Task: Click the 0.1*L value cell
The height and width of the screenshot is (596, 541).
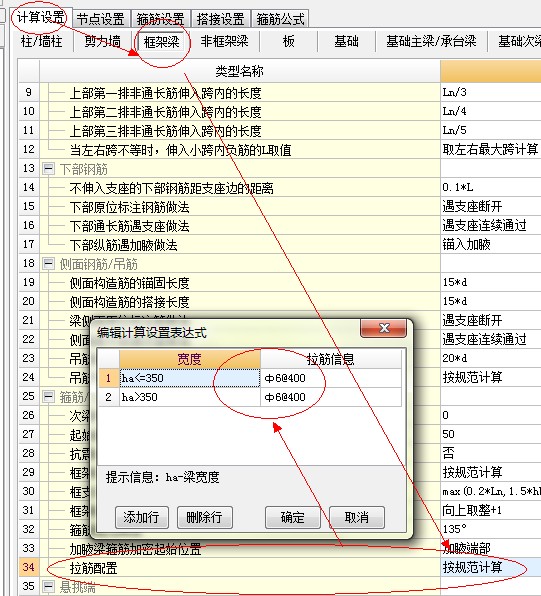Action: [x=491, y=187]
